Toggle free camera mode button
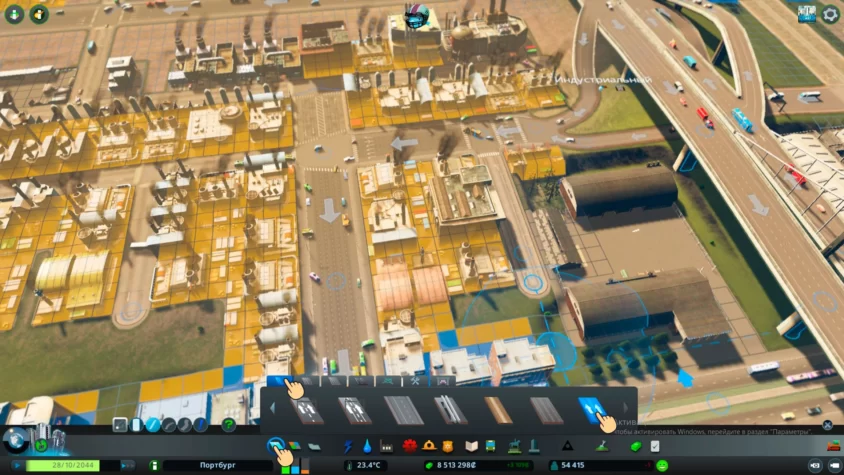Image resolution: width=844 pixels, height=475 pixels. [x=814, y=465]
